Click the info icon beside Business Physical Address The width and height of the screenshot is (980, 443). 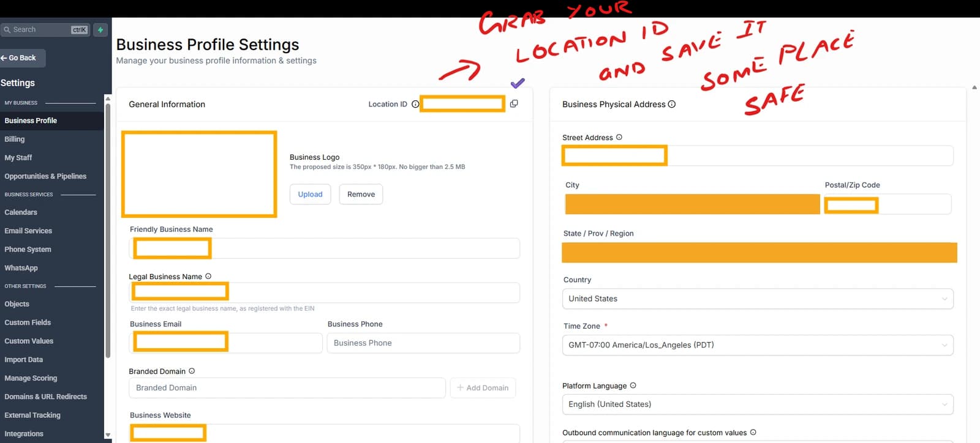[x=672, y=104]
